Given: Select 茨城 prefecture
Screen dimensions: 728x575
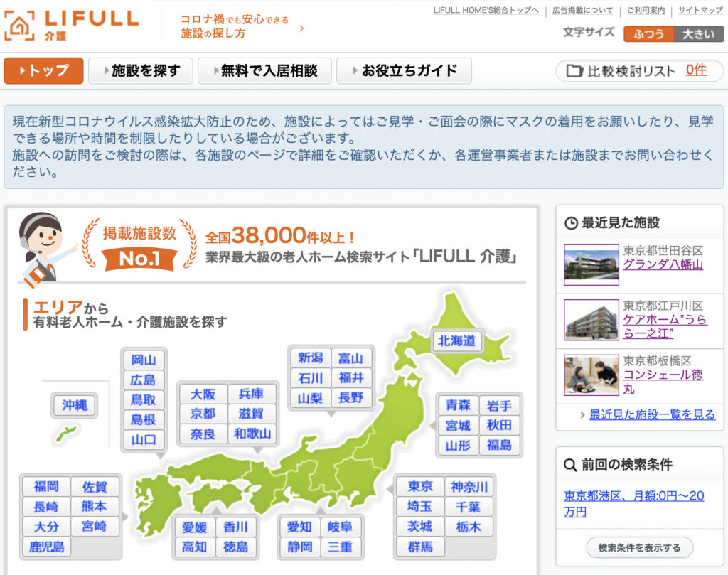Looking at the screenshot, I should (x=420, y=526).
